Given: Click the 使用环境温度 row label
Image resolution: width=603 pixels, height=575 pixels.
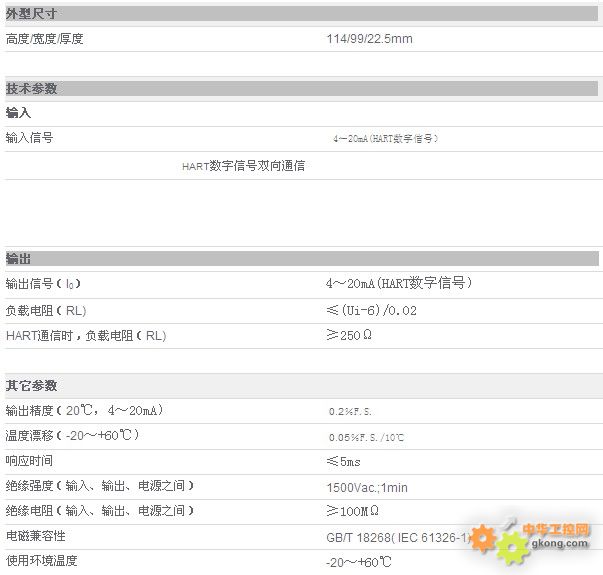Looking at the screenshot, I should pos(41,561).
